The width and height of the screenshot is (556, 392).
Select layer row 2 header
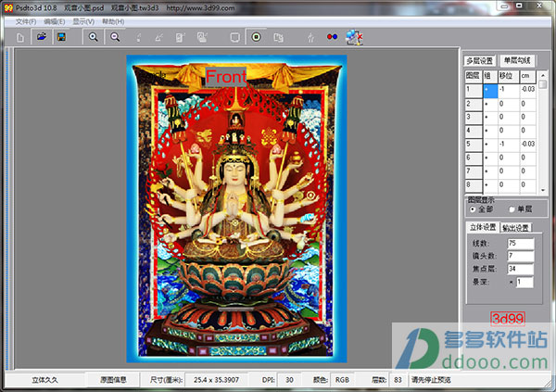click(474, 104)
